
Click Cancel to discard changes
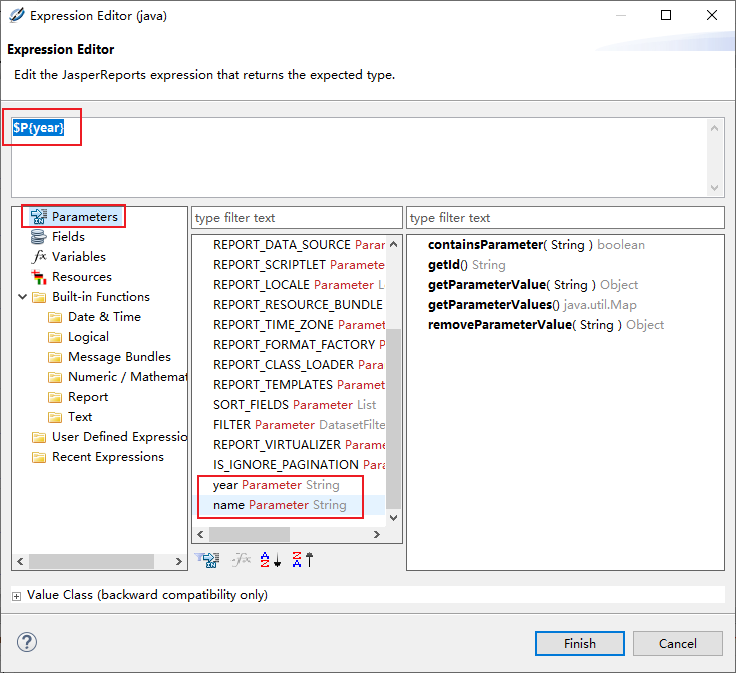677,643
